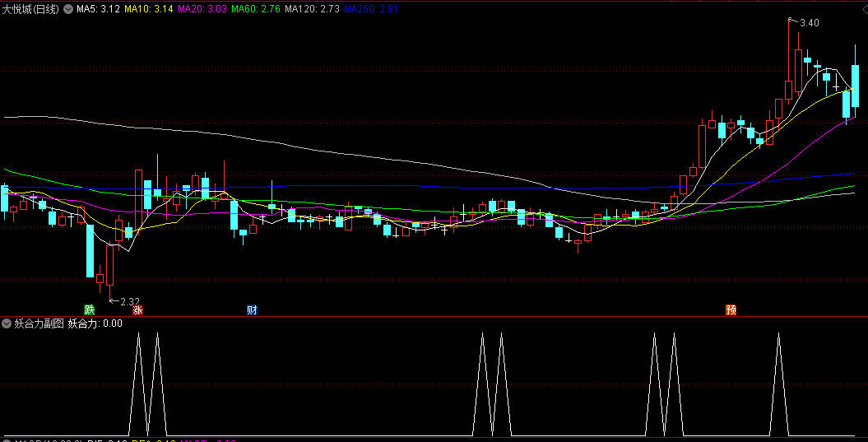The image size is (868, 442).
Task: Select the MA10: 3.14 label
Action: [148, 9]
